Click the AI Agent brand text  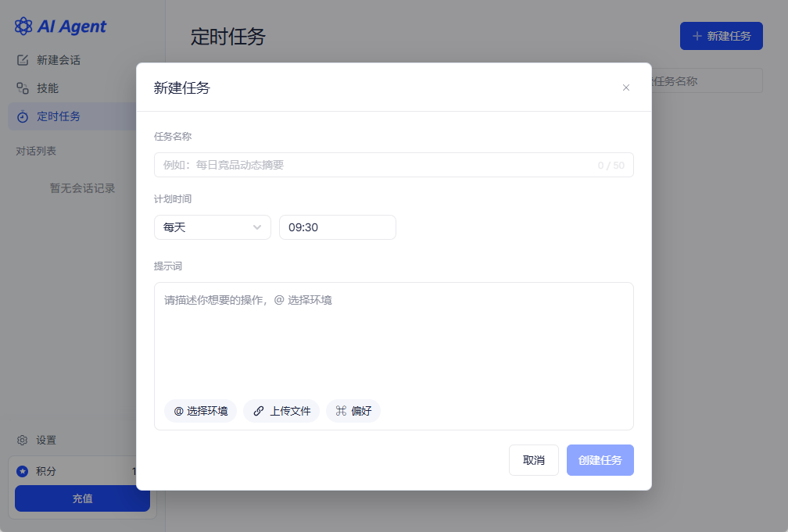pyautogui.click(x=72, y=27)
